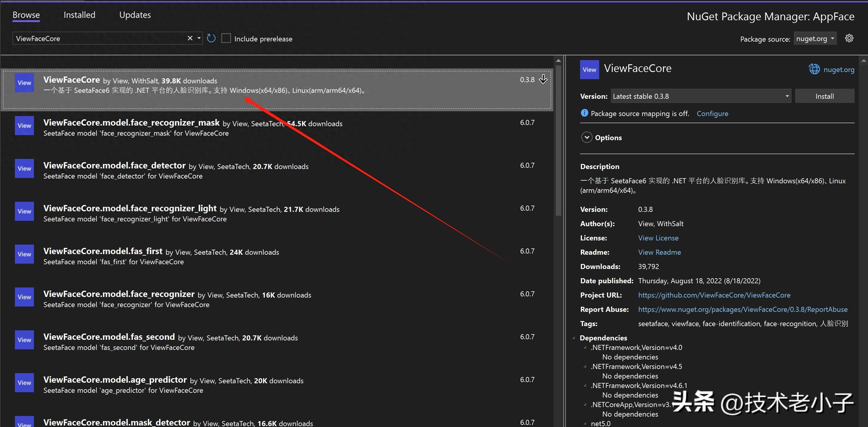Image resolution: width=868 pixels, height=427 pixels.
Task: Click the Downloads value 39,792
Action: tap(648, 267)
